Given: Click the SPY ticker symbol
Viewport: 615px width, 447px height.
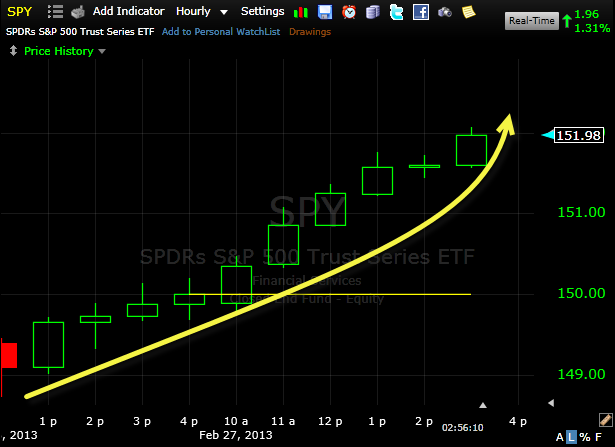Looking at the screenshot, I should [19, 12].
